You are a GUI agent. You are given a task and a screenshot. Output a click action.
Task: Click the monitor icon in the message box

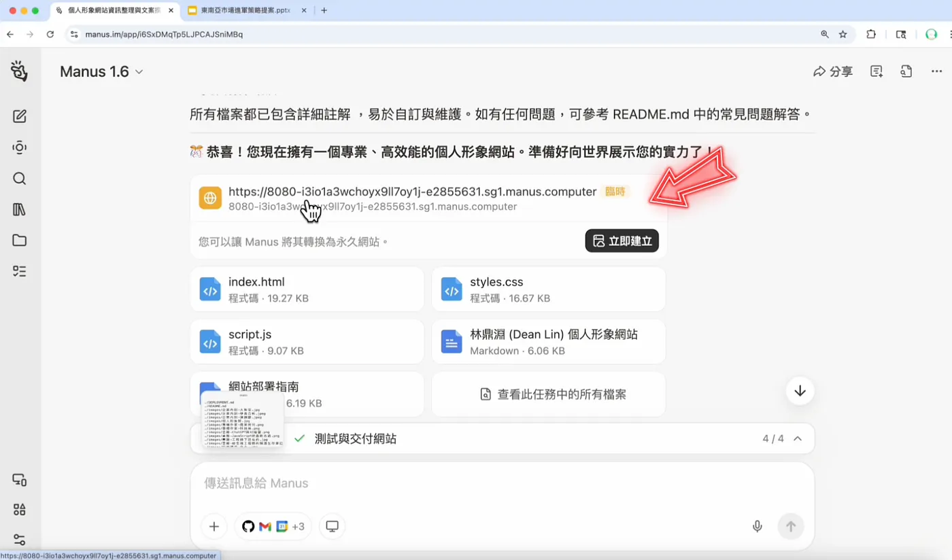332,526
